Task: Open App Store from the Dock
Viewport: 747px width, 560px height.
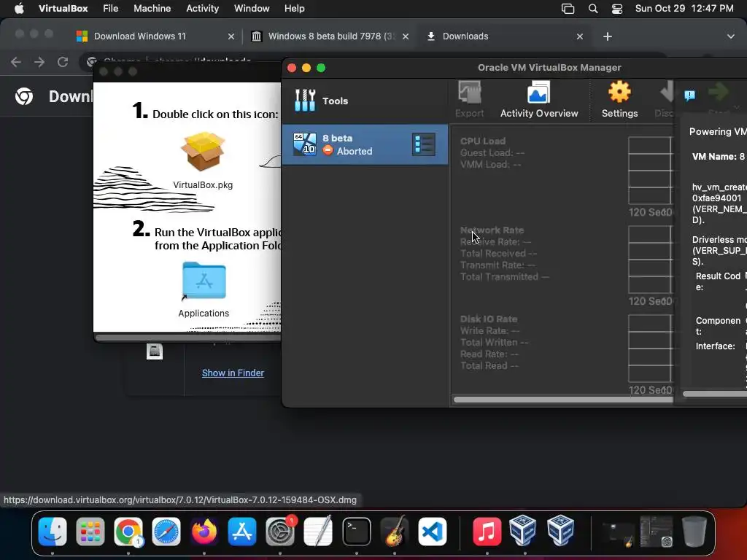Action: pyautogui.click(x=242, y=532)
